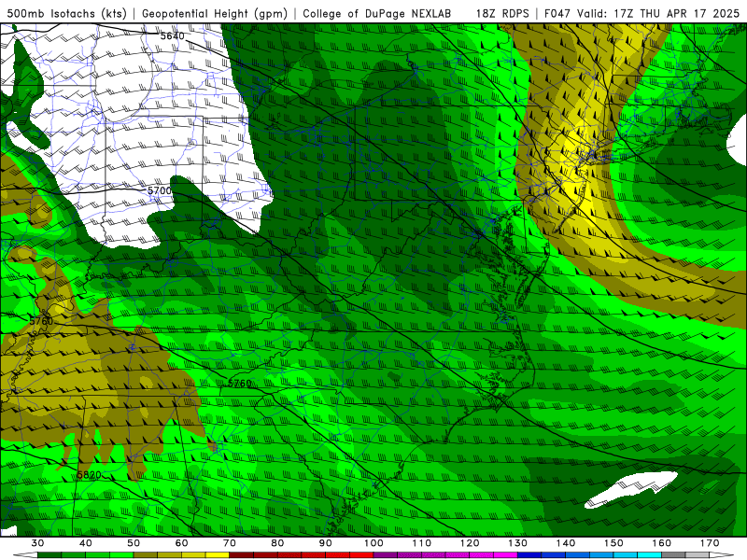Click the 'THU APR 17 2025' valid date
747x560 pixels.
pyautogui.click(x=689, y=14)
